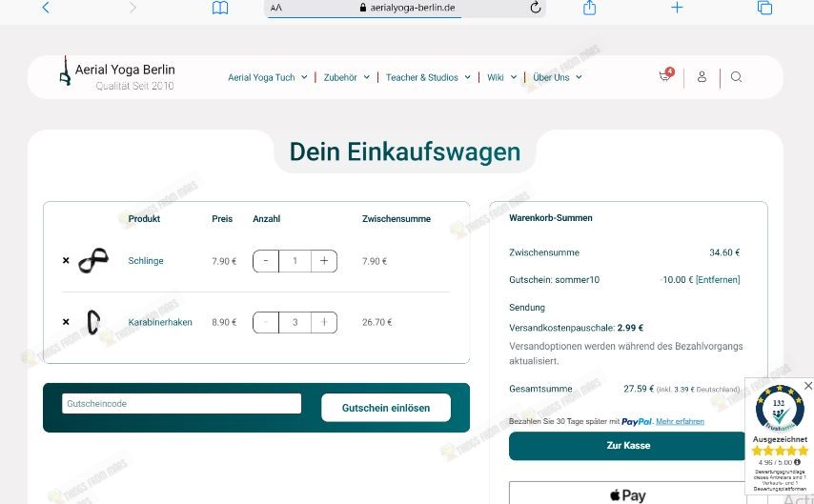
Task: Open a new tab with plus icon
Action: point(677,8)
